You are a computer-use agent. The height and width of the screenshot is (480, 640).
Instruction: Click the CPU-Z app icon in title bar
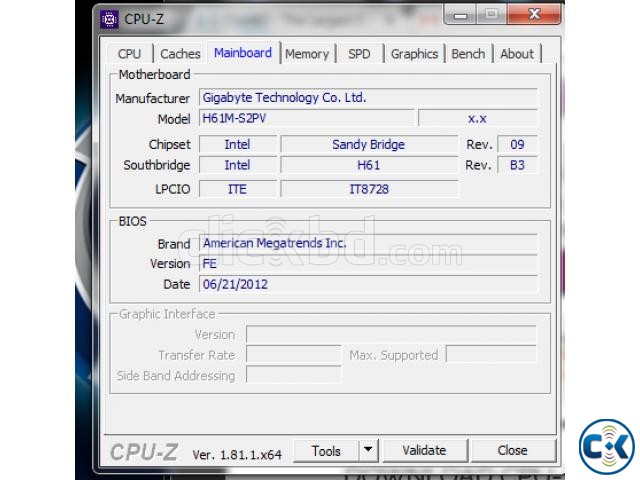[109, 19]
